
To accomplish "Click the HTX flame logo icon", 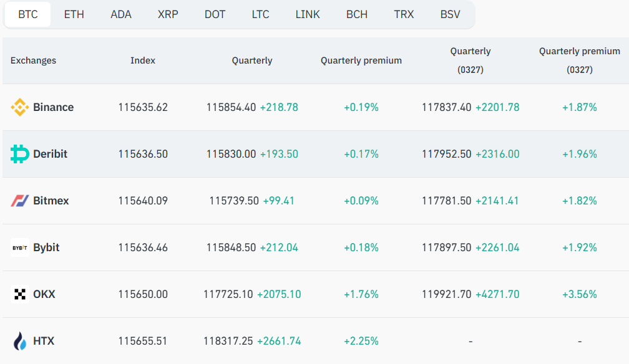I will point(20,341).
